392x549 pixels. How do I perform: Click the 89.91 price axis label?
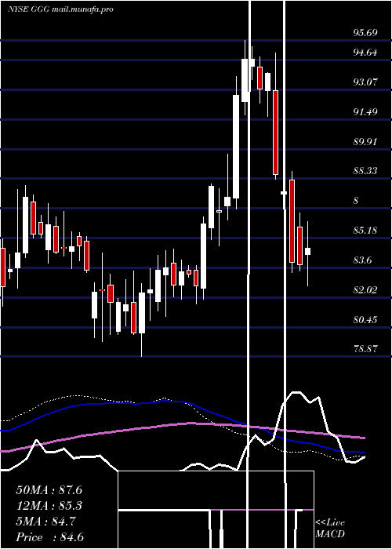pos(365,142)
